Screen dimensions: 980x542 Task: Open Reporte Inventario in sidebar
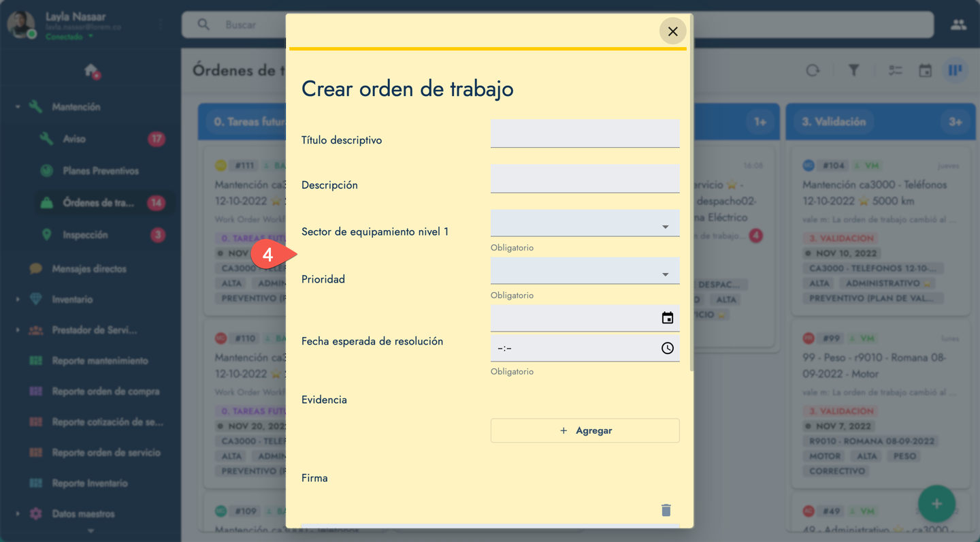coord(90,483)
